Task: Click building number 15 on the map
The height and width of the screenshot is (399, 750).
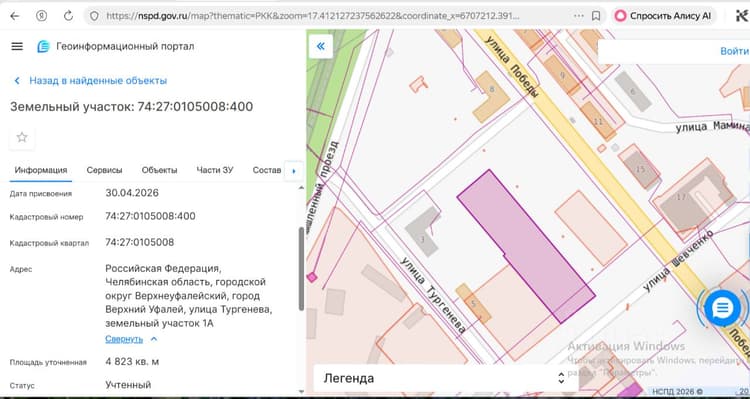Action: pyautogui.click(x=640, y=169)
